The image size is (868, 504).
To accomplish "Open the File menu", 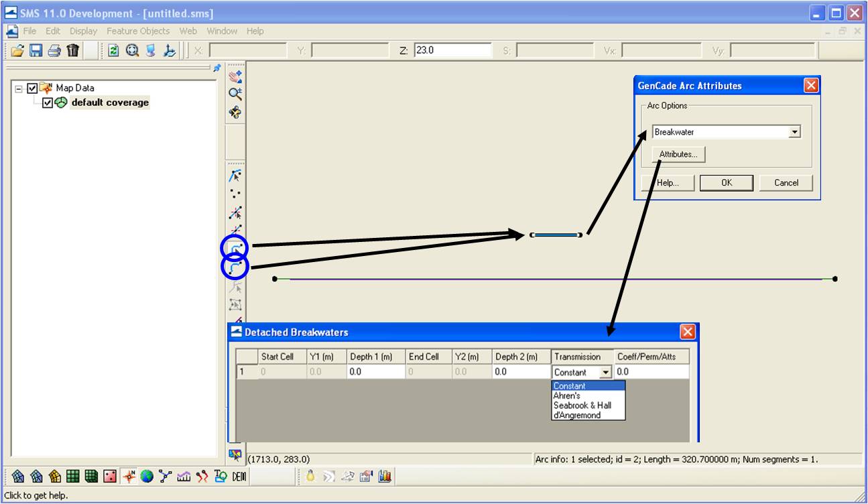I will pos(29,31).
